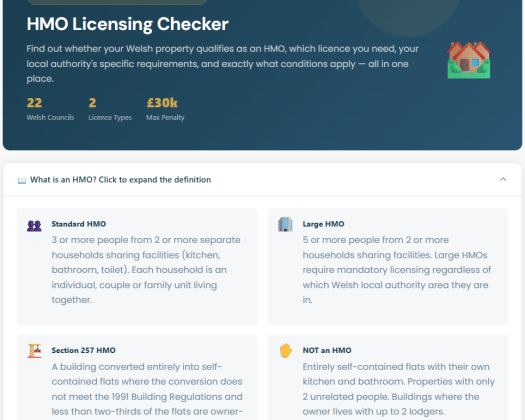The image size is (525, 420).
Task: Click the 1991 Building Regulations description text
Action: coord(147,390)
